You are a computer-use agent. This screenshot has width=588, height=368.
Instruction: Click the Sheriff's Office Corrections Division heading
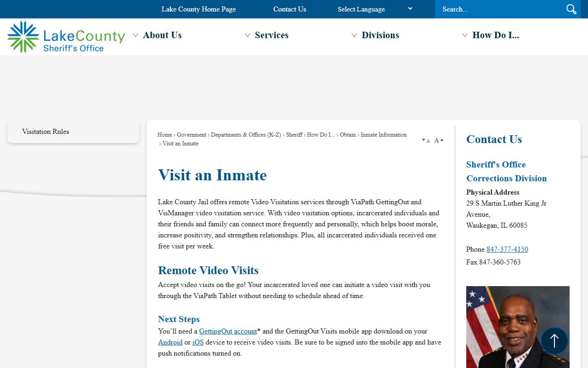[x=506, y=172]
